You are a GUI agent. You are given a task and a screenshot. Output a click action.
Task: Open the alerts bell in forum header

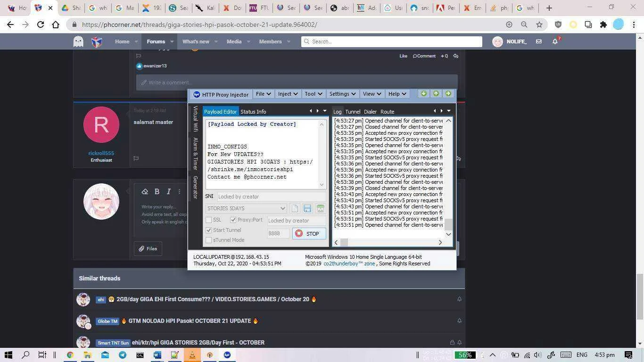(555, 41)
